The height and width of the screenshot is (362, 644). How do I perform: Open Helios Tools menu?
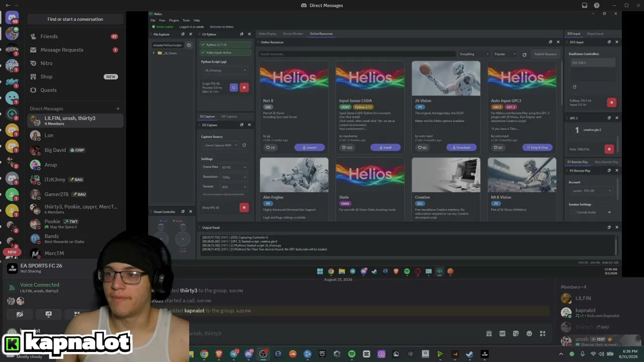[186, 21]
